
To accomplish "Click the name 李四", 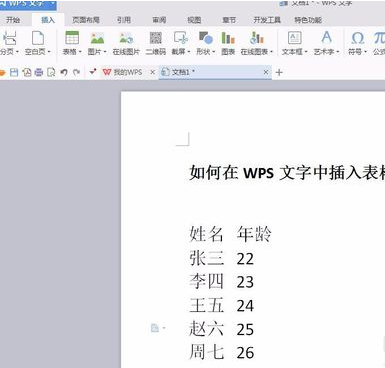I will coord(206,281).
